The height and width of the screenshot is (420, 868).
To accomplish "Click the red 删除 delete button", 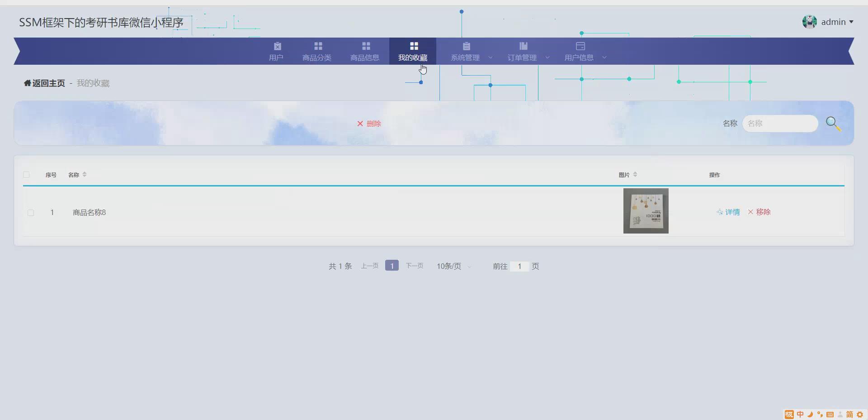I will click(x=369, y=123).
